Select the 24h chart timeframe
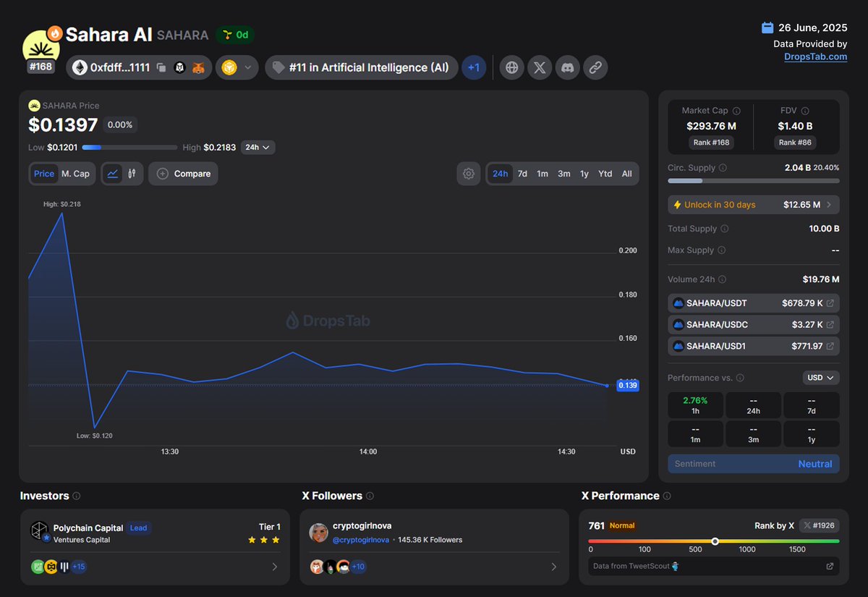The height and width of the screenshot is (597, 868). [500, 174]
